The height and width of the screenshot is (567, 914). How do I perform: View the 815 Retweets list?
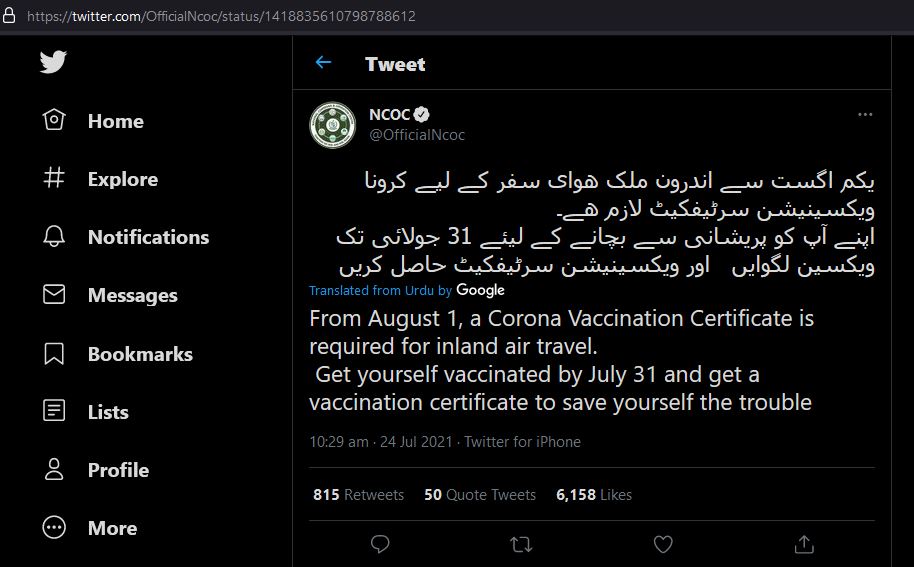tap(358, 495)
